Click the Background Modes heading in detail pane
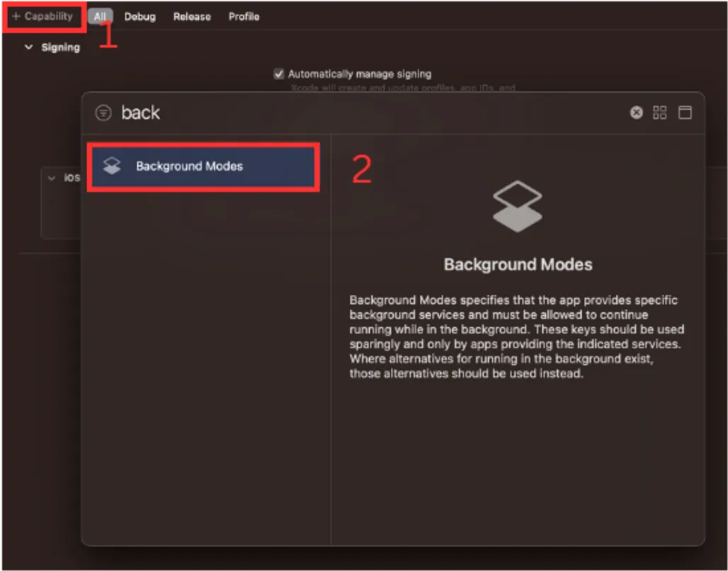Image resolution: width=728 pixels, height=571 pixels. pos(518,264)
